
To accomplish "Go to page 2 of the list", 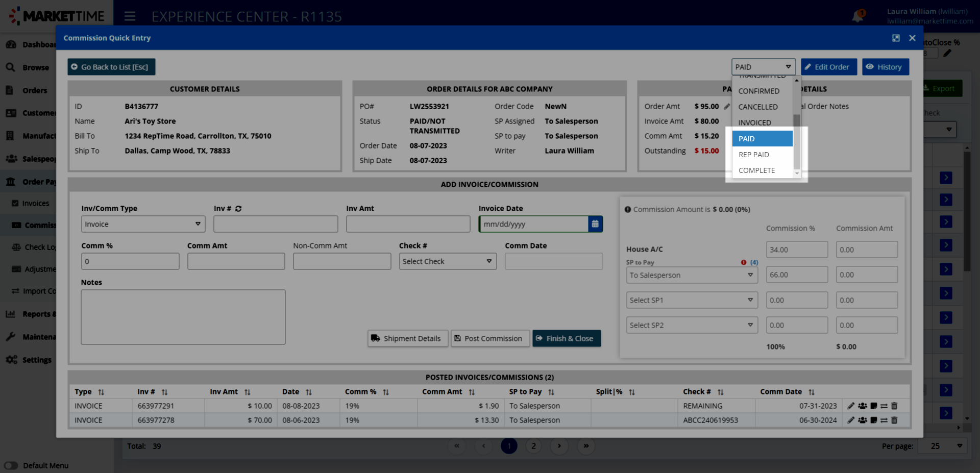I will point(533,446).
